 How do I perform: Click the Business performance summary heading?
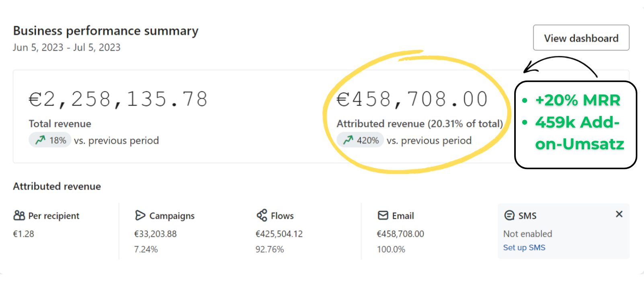pos(106,31)
